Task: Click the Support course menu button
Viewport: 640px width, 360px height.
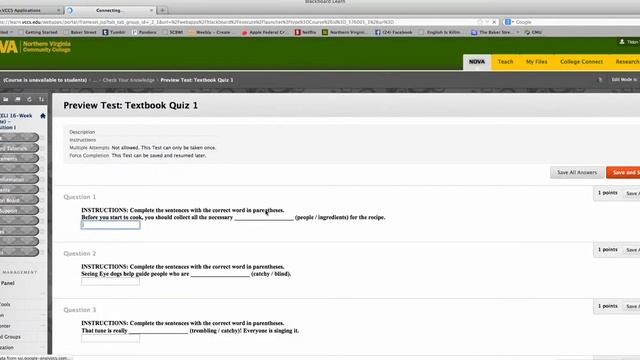Action: pyautogui.click(x=19, y=211)
